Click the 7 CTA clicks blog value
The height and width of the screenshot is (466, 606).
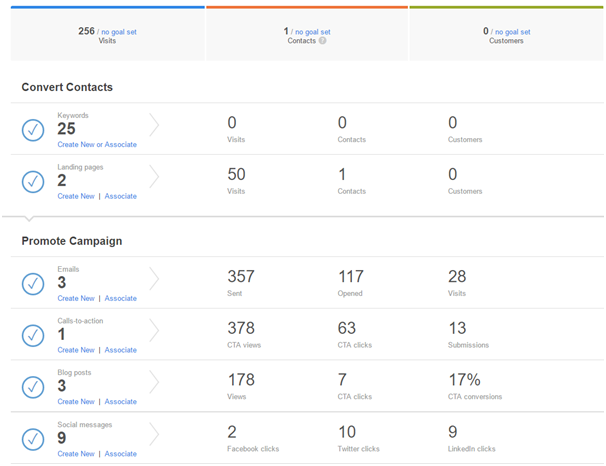342,380
